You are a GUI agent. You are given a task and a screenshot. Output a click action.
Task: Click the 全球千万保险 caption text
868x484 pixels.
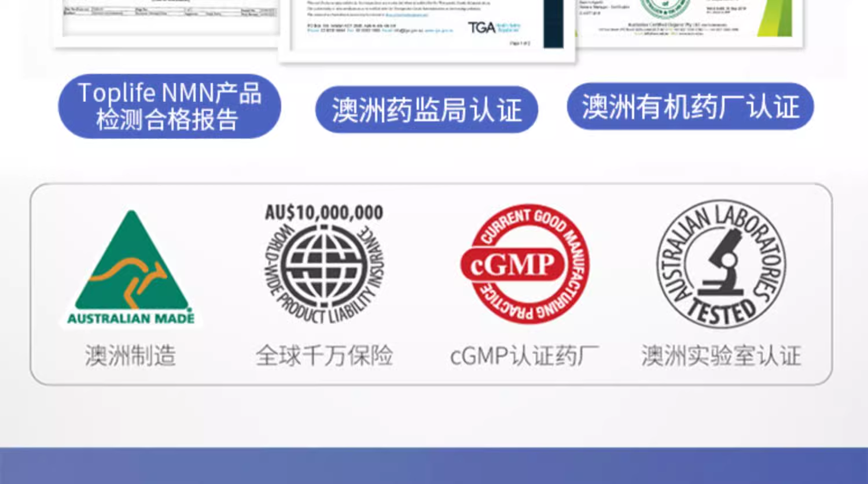(x=324, y=356)
